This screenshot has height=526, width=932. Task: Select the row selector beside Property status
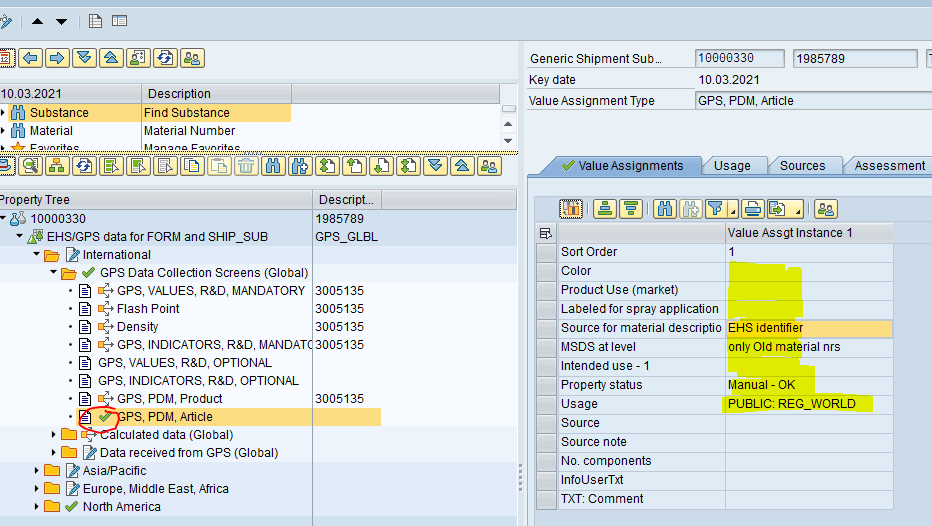546,385
